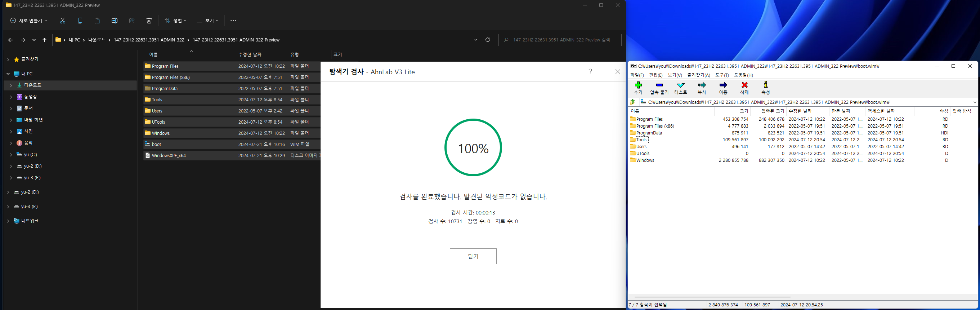Close AhnLab V3 Lite with X
Viewport: 980px width, 310px height.
[618, 72]
